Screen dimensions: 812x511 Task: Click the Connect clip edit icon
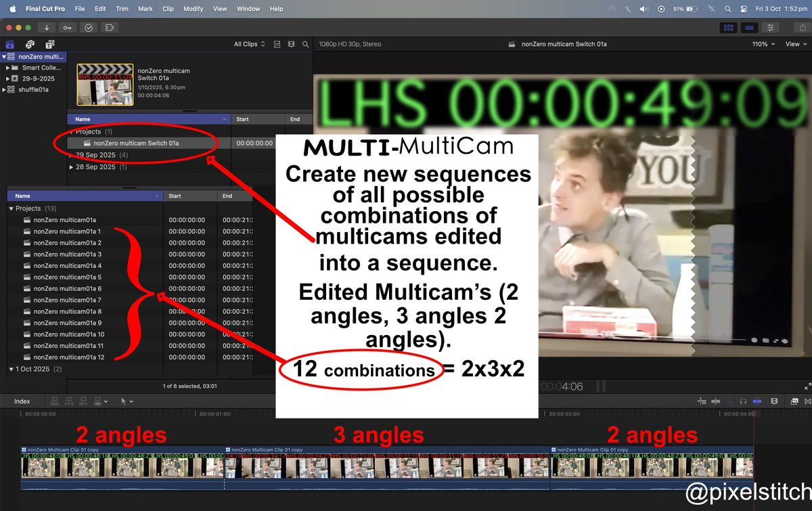pos(55,401)
